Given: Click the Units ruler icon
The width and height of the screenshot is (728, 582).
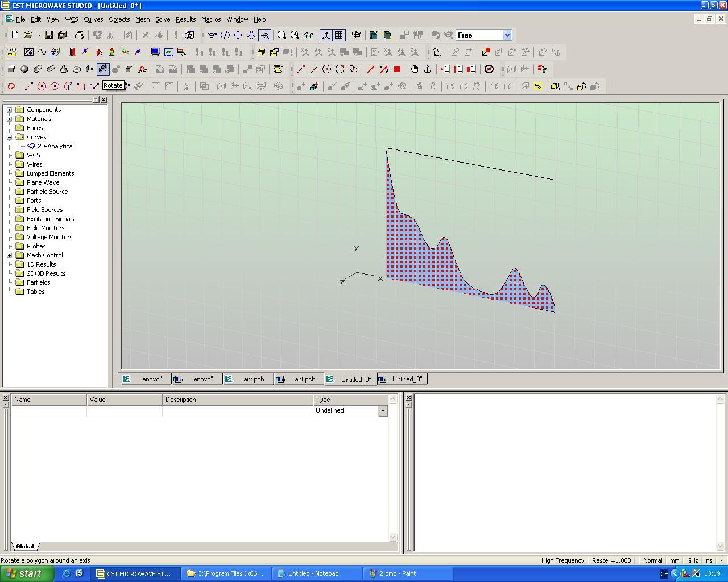Looking at the screenshot, I should click(11, 52).
